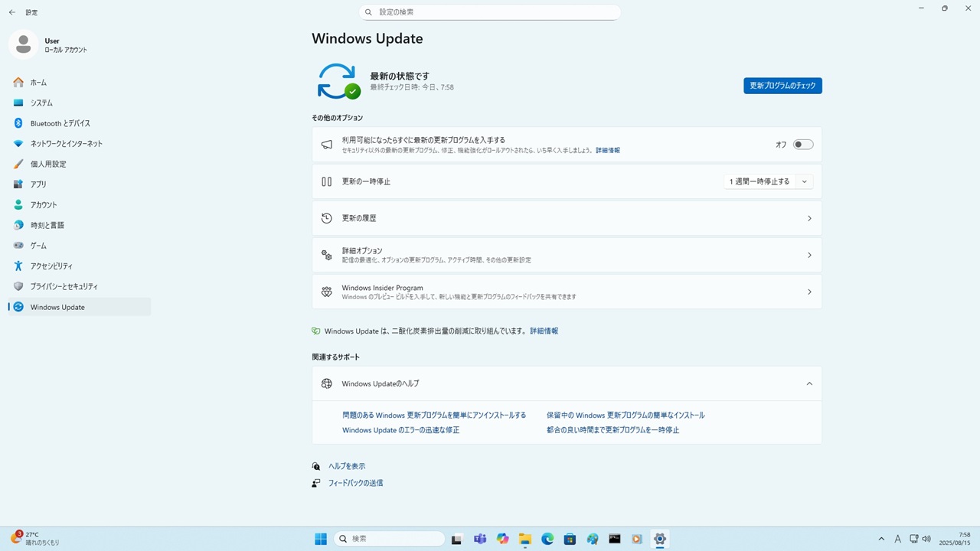The image size is (980, 551).
Task: Launch Copilot from the taskbar
Action: click(502, 539)
